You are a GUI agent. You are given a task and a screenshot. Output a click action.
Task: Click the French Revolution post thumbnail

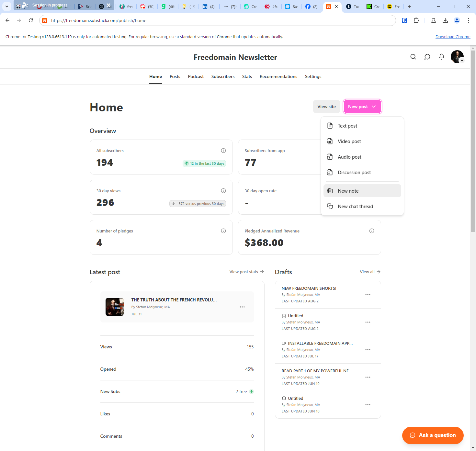pyautogui.click(x=115, y=307)
